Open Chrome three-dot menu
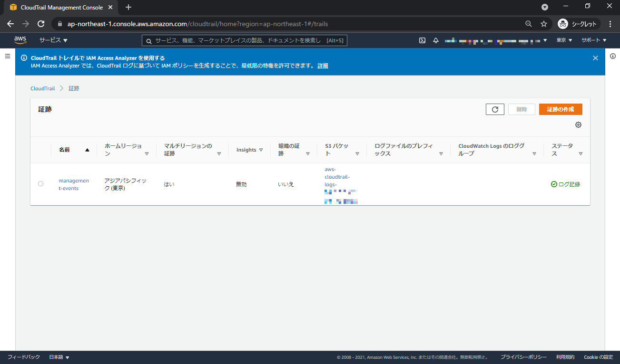The width and height of the screenshot is (620, 364). point(610,24)
